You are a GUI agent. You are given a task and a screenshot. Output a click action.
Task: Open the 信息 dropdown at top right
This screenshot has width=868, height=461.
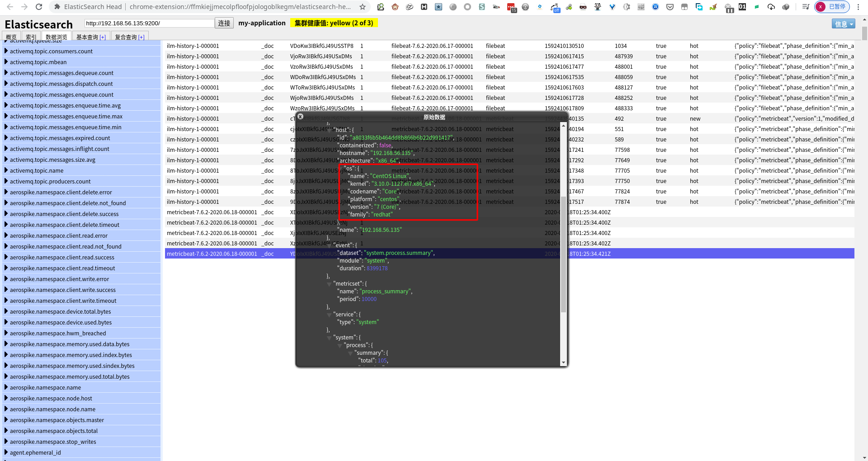(x=843, y=24)
